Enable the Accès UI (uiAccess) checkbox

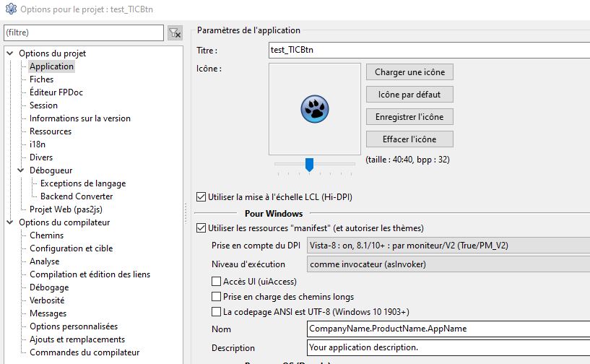[x=216, y=281]
